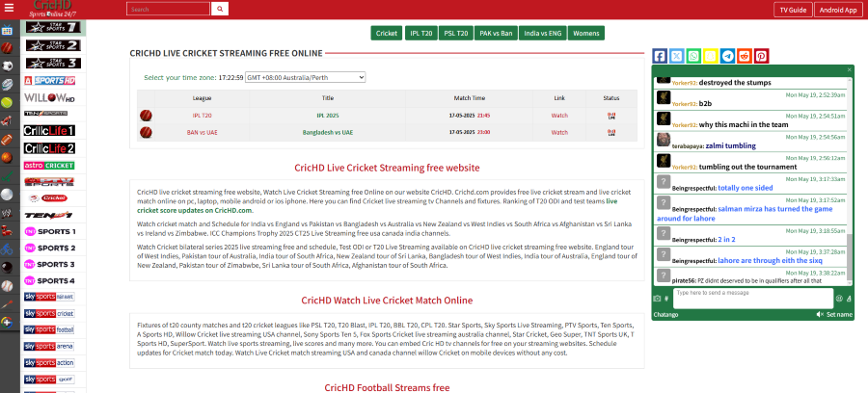The image size is (868, 393).
Task: Open the PAK vs Ban category tab
Action: [x=496, y=33]
